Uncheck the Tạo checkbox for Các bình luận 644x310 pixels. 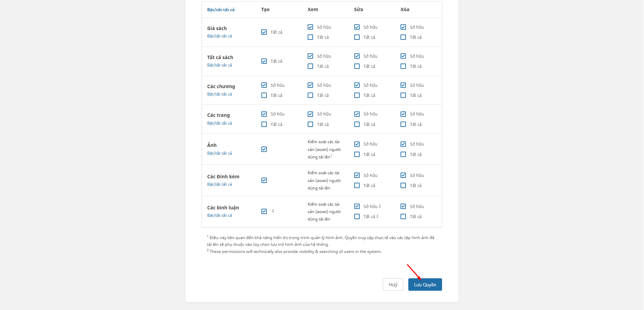264,211
